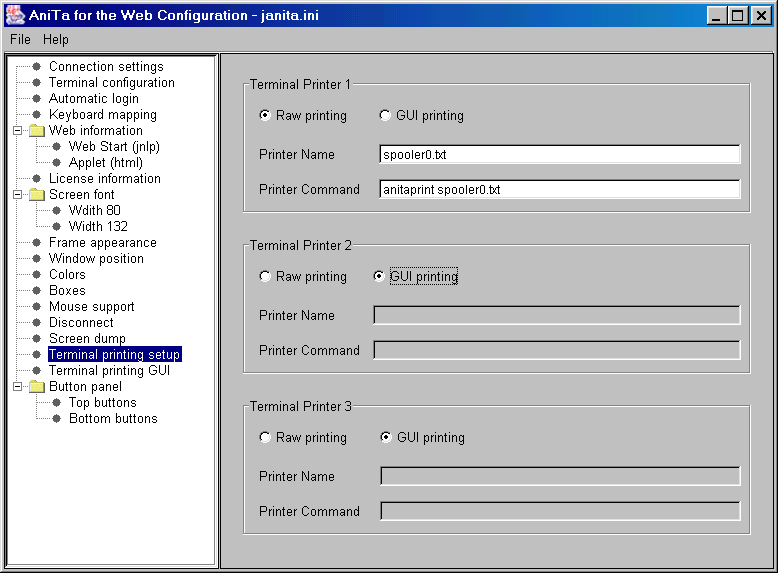Open Connection settings in the tree
778x573 pixels.
[x=106, y=67]
